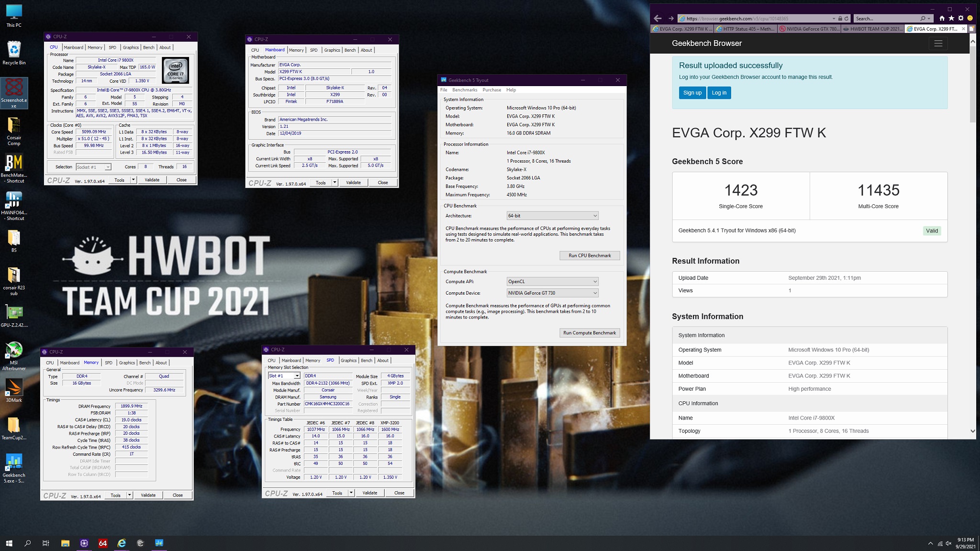Image resolution: width=980 pixels, height=551 pixels.
Task: Click Sign up on Geekbench Browser
Action: [692, 93]
